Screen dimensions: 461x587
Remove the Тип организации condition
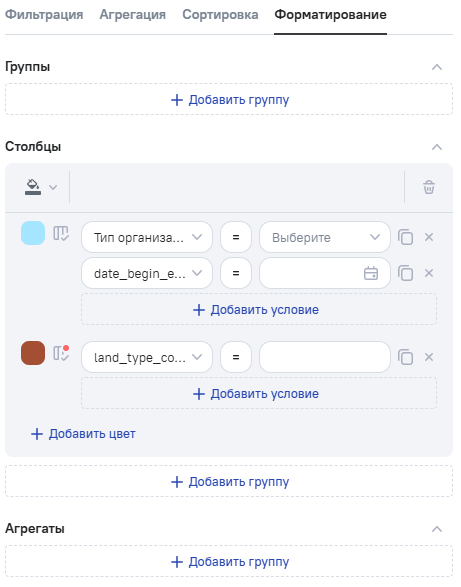point(429,237)
